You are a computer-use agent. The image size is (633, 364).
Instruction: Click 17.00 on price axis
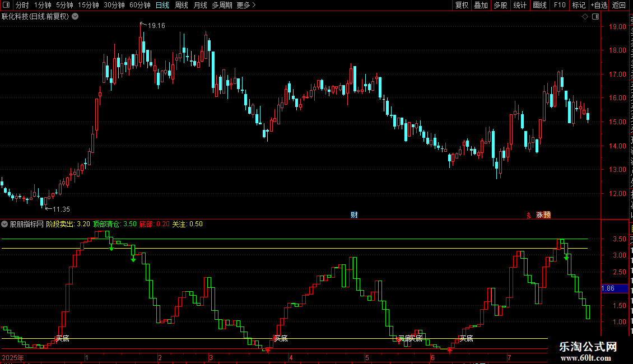point(617,74)
